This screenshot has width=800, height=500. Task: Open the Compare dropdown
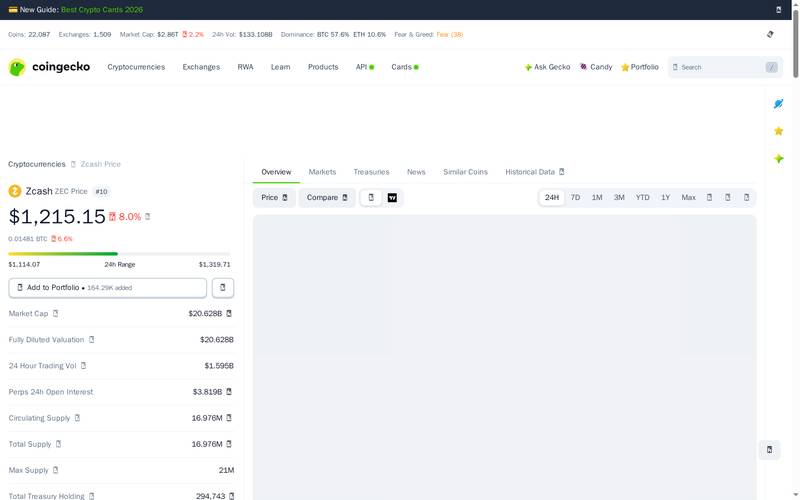pyautogui.click(x=327, y=197)
